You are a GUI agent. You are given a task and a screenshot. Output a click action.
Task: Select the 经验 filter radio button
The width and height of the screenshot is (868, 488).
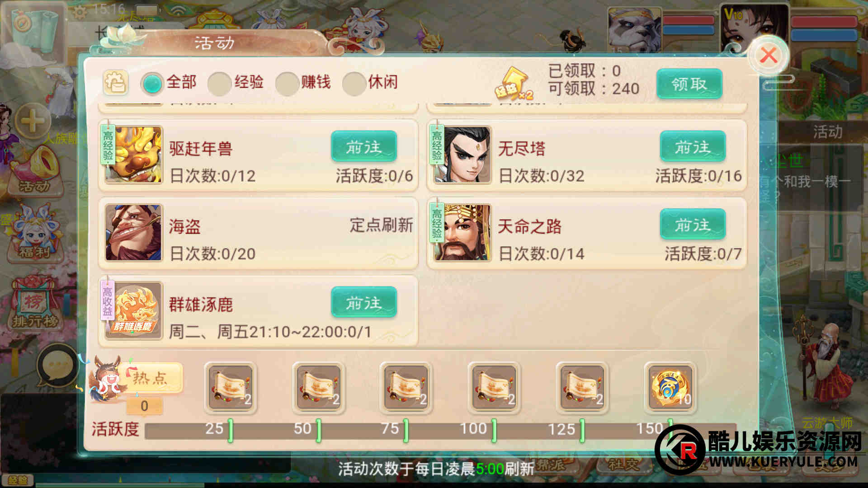(x=219, y=84)
